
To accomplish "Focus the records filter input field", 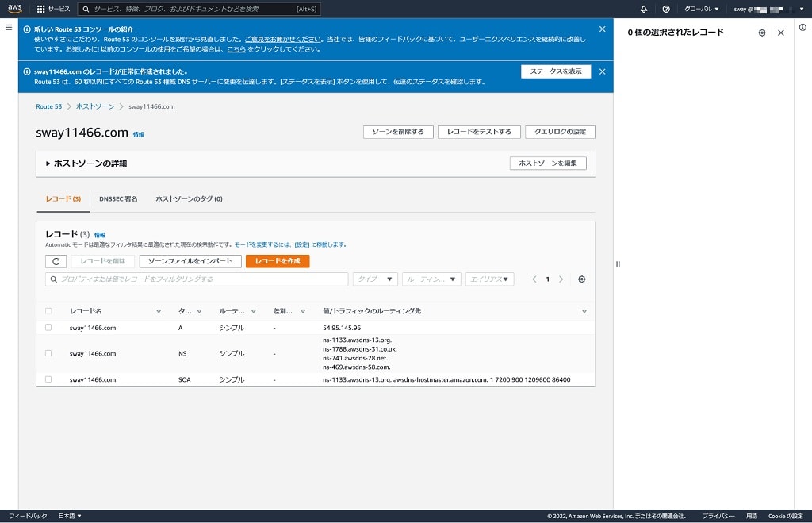I will point(197,279).
